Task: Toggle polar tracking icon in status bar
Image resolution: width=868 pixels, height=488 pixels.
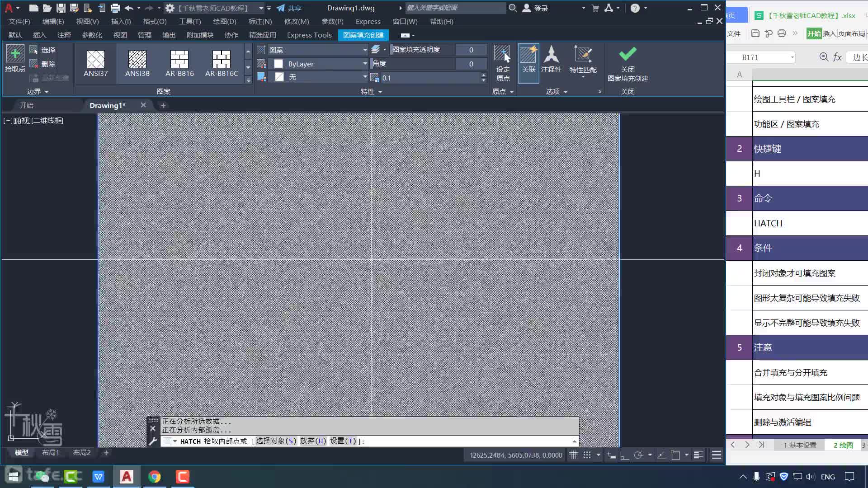Action: pos(638,455)
